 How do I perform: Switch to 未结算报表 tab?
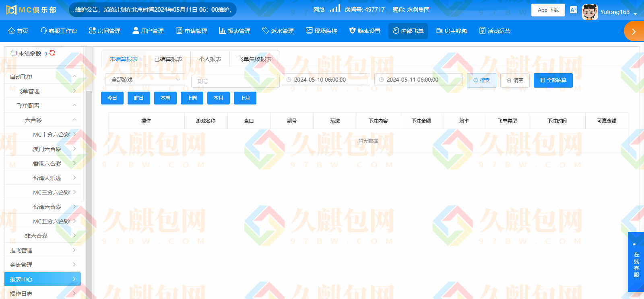click(124, 59)
